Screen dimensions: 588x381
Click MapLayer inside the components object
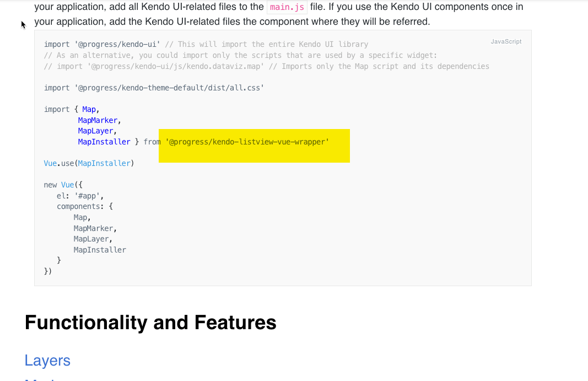[93, 239]
